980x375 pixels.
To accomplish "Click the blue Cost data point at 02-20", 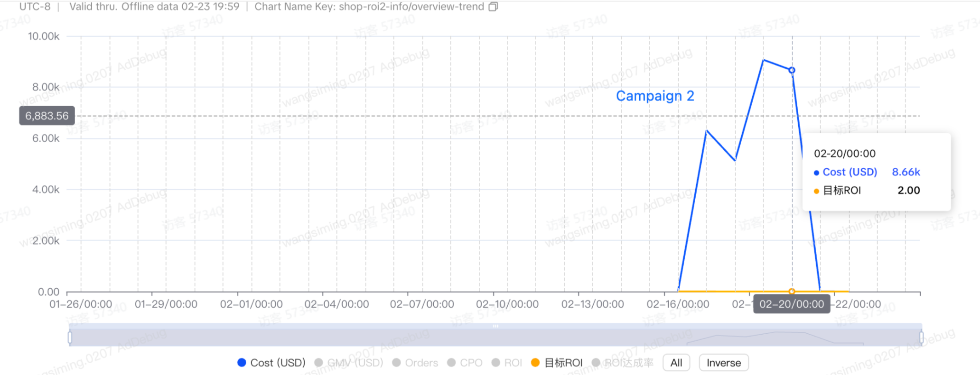I will coord(792,70).
